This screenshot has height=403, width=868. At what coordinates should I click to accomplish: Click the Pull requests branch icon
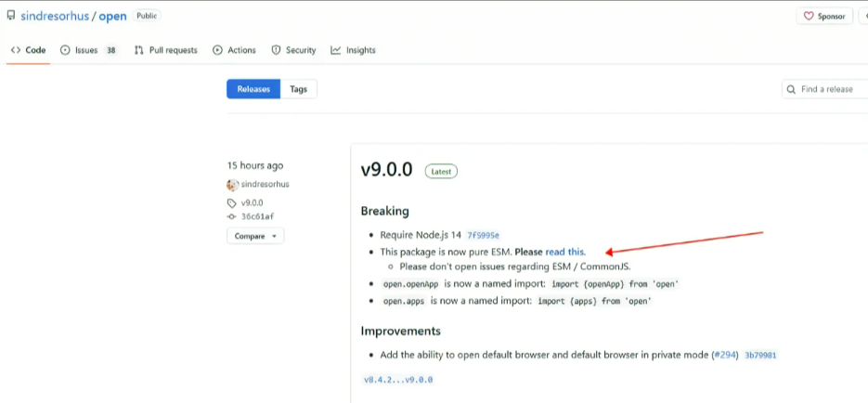click(x=139, y=50)
